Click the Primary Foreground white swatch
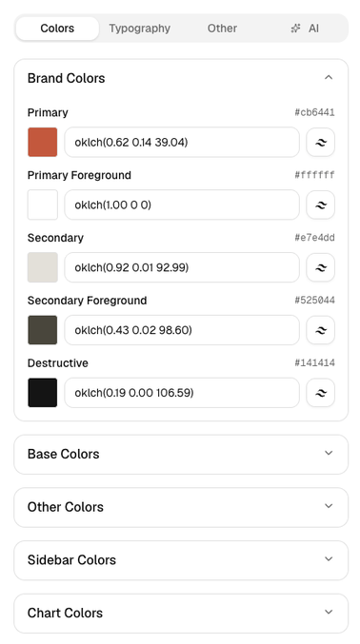 coord(42,205)
